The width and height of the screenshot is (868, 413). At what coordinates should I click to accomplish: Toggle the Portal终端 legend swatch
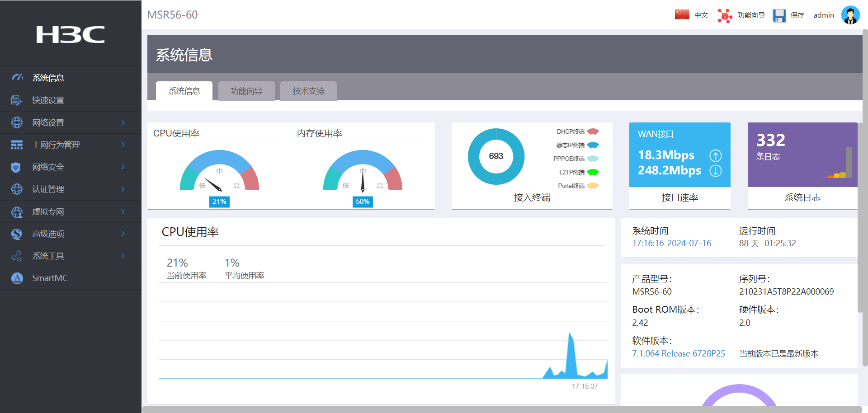click(x=593, y=186)
